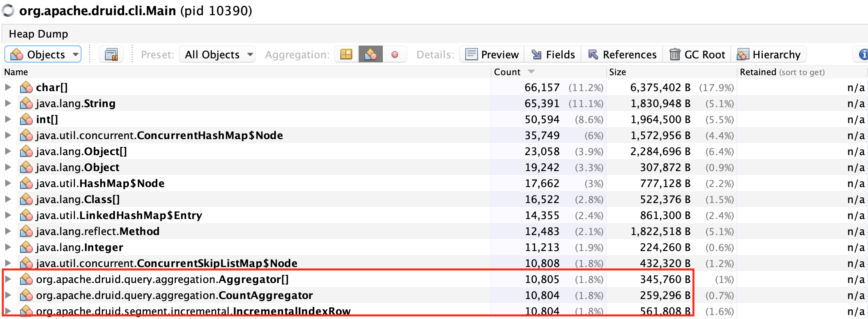Select the Classes aggregation icon
Image resolution: width=868 pixels, height=319 pixels.
[x=370, y=54]
